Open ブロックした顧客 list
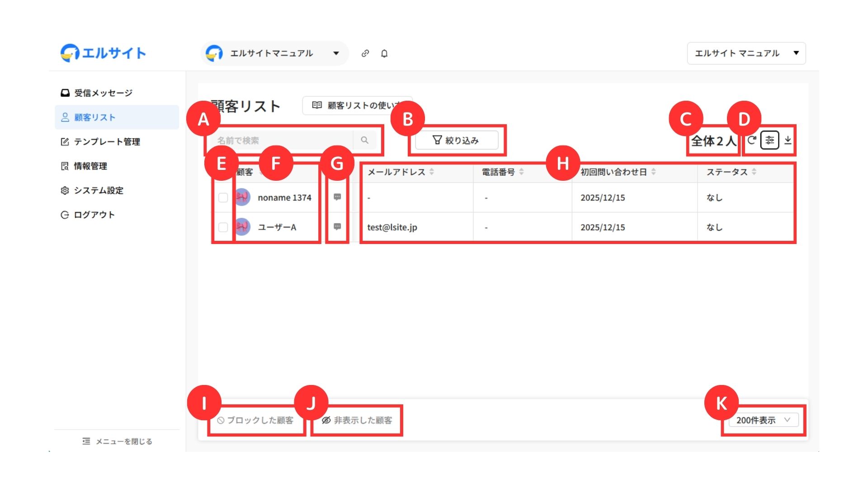Screen dimensions: 868x488 (x=255, y=420)
